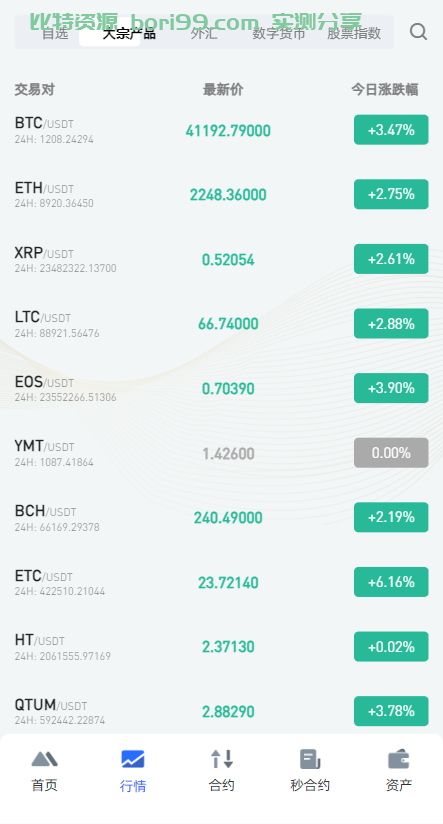Select the XRP/USDT pair row
Viewport: 443px width, 824px height.
pyautogui.click(x=221, y=259)
